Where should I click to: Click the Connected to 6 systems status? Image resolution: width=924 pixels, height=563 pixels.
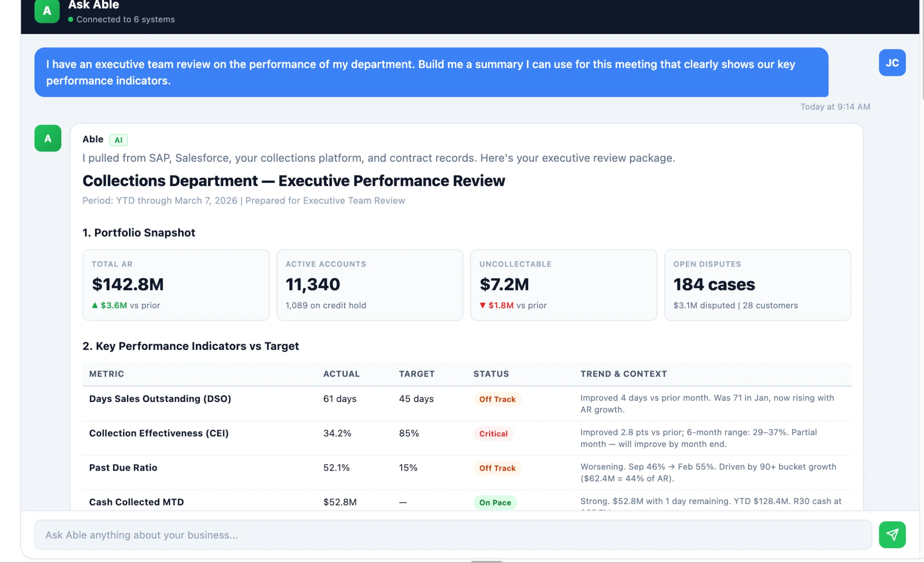coord(125,19)
